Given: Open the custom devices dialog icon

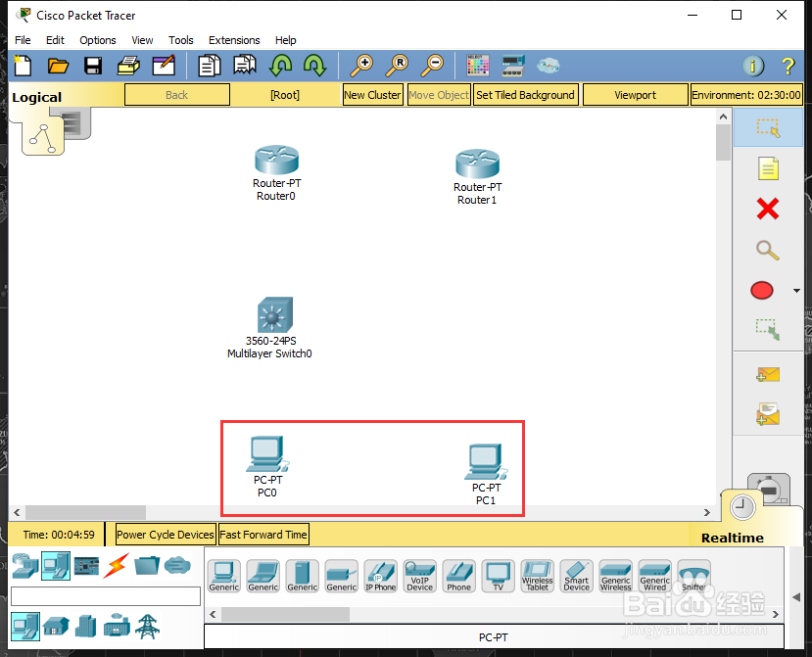Looking at the screenshot, I should [513, 66].
